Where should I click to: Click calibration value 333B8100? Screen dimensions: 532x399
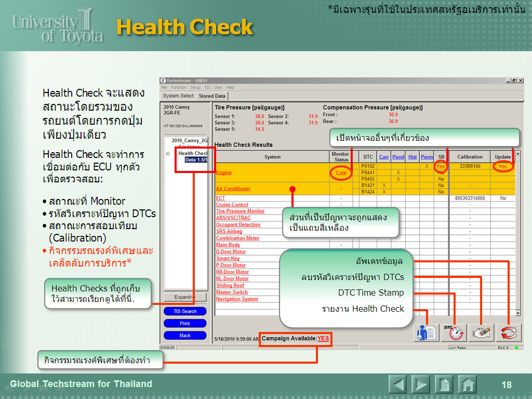coord(470,166)
